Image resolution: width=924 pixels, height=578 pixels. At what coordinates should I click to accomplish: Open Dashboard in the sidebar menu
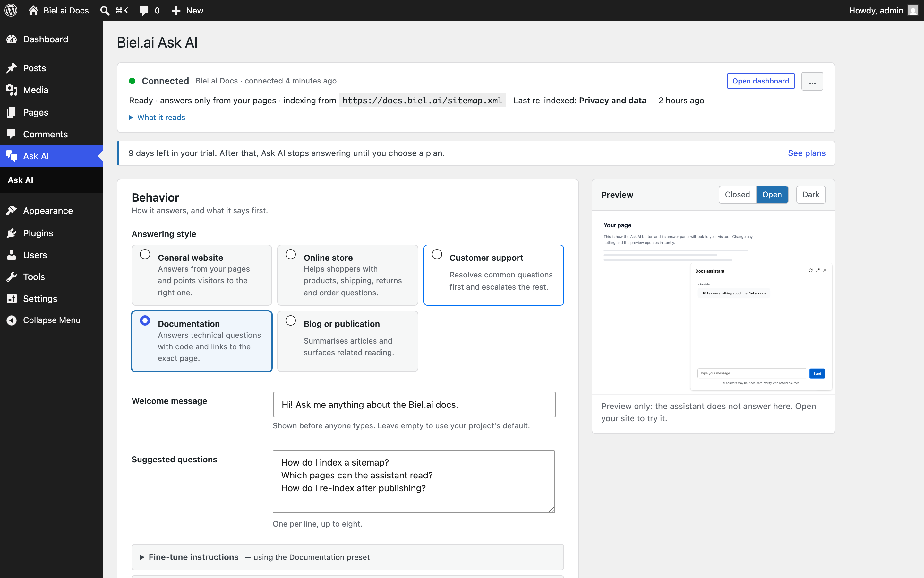click(x=51, y=39)
